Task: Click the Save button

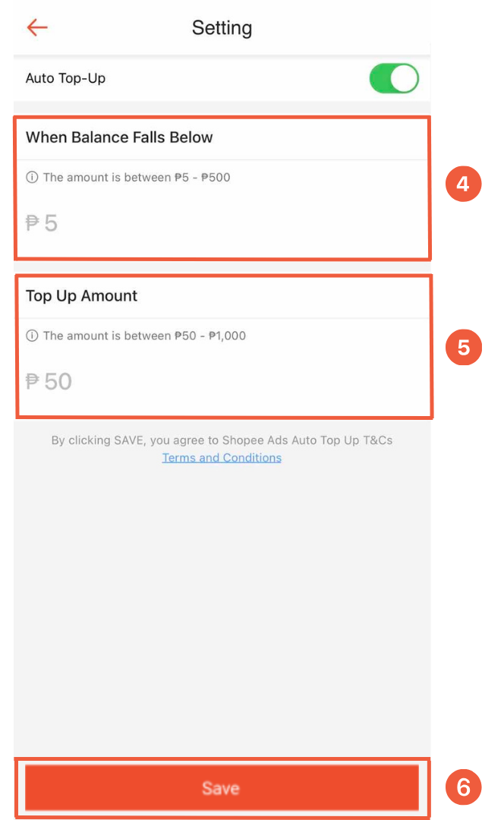Action: [222, 787]
